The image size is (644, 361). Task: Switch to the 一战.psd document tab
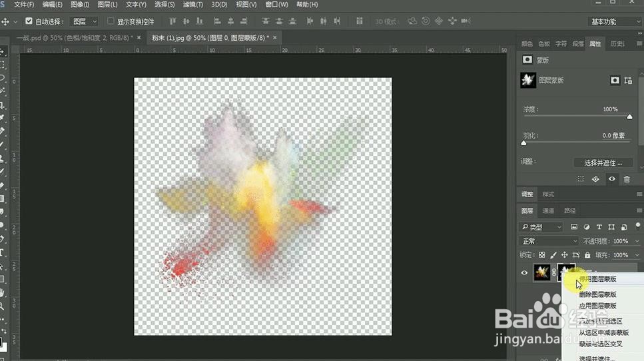tap(74, 38)
